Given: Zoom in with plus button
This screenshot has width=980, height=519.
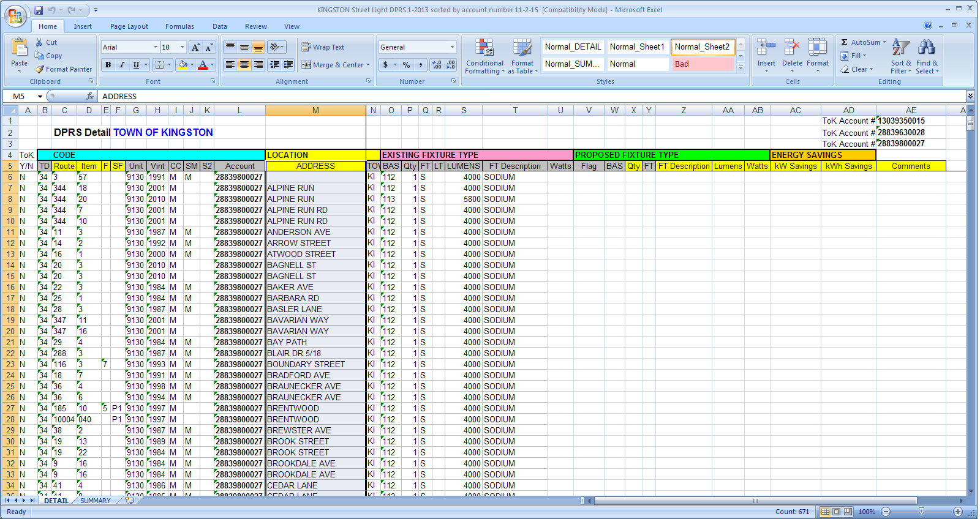Looking at the screenshot, I should tap(958, 512).
